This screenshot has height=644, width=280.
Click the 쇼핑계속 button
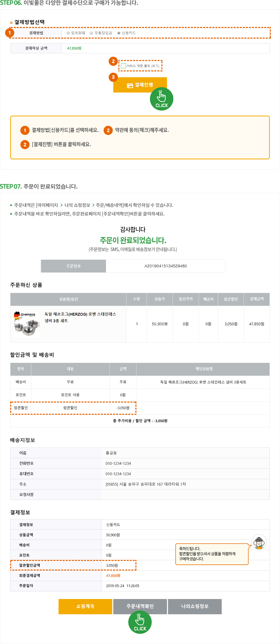tap(85, 606)
